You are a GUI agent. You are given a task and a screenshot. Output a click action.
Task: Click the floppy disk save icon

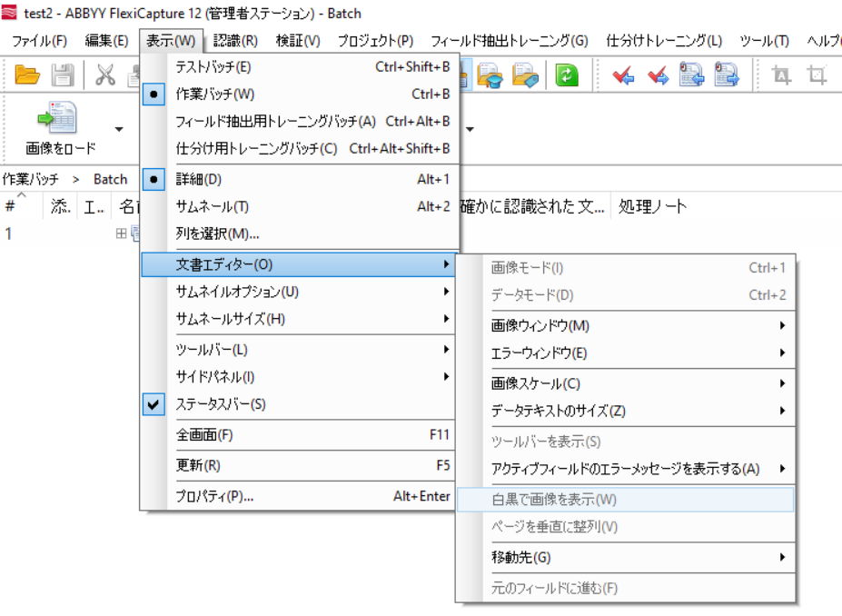click(63, 75)
